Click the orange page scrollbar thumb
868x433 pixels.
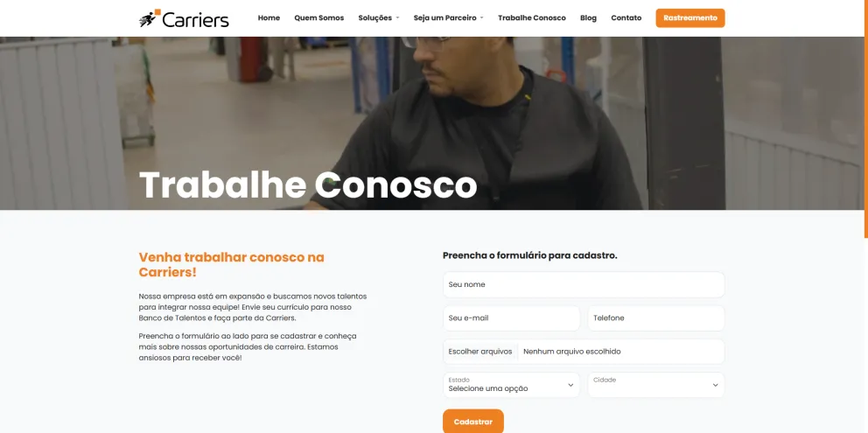point(865,118)
